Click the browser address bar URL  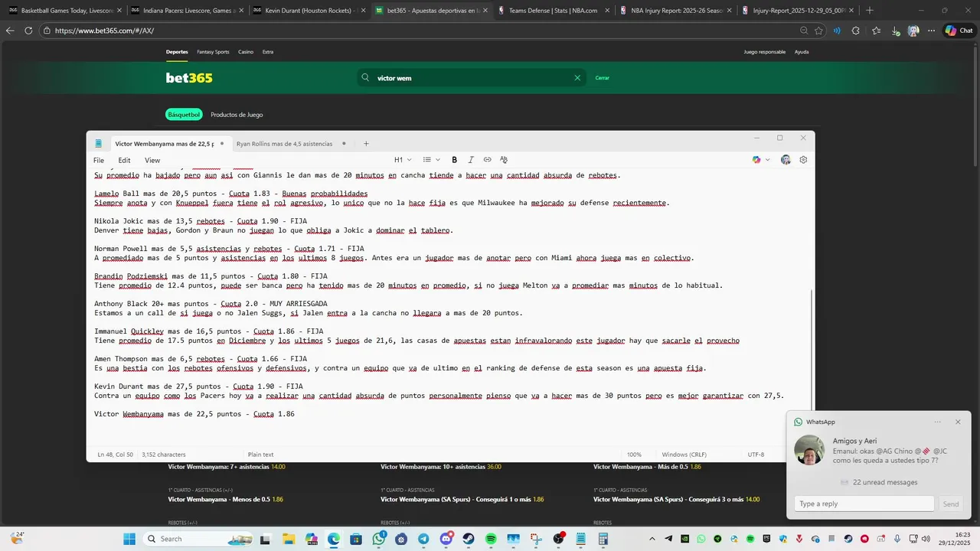[x=104, y=31]
